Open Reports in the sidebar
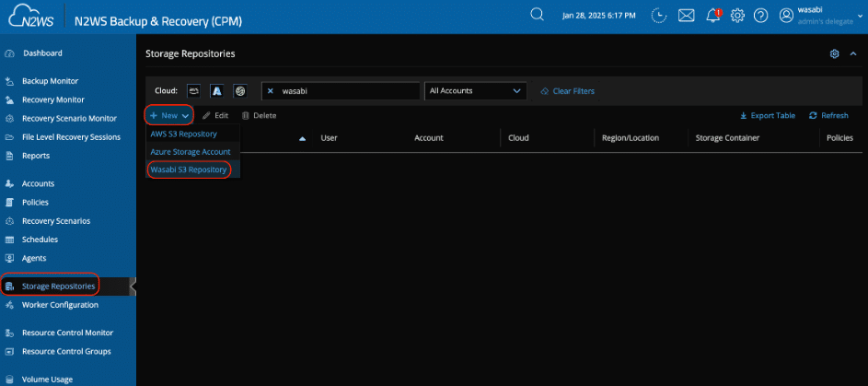The height and width of the screenshot is (386, 868). tap(35, 156)
